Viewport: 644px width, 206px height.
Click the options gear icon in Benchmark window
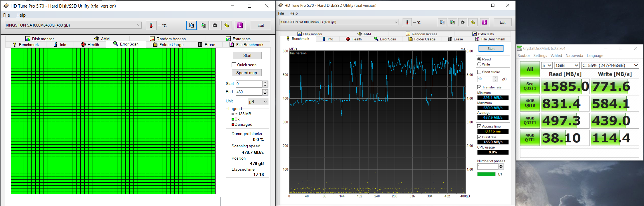473,22
